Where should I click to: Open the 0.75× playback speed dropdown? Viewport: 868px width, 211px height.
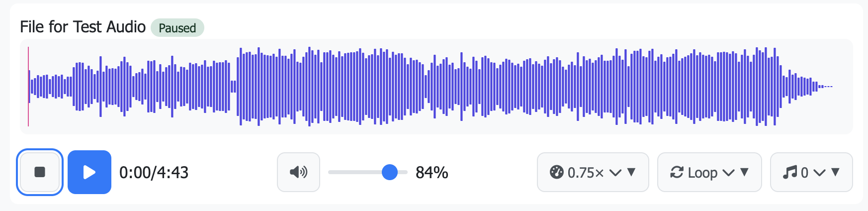coord(586,173)
